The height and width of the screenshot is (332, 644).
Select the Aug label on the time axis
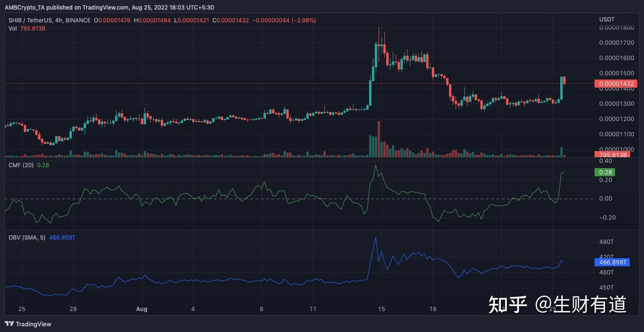coord(142,309)
